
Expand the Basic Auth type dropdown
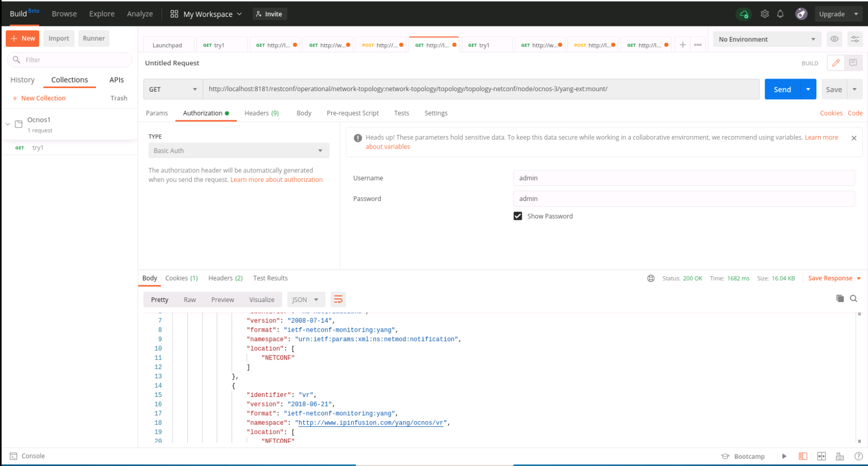click(x=238, y=151)
